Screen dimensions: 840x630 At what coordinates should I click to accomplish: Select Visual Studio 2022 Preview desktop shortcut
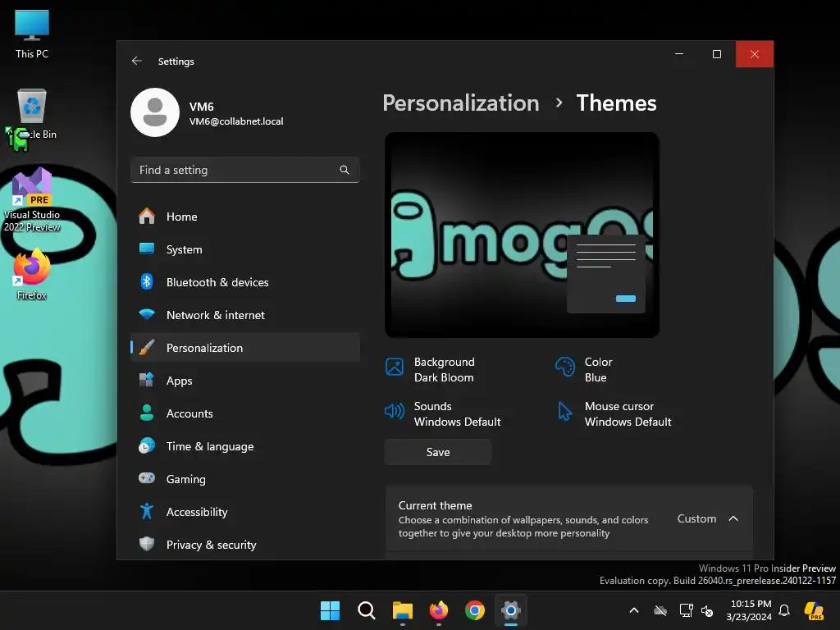[32, 200]
